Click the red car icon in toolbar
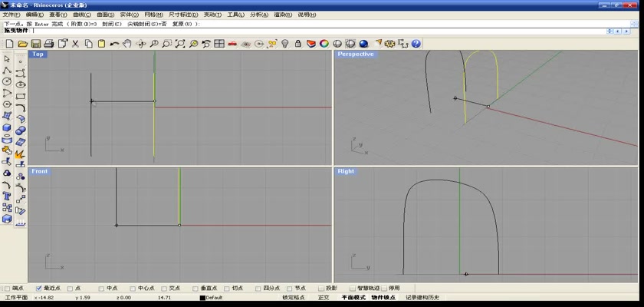 (x=232, y=44)
